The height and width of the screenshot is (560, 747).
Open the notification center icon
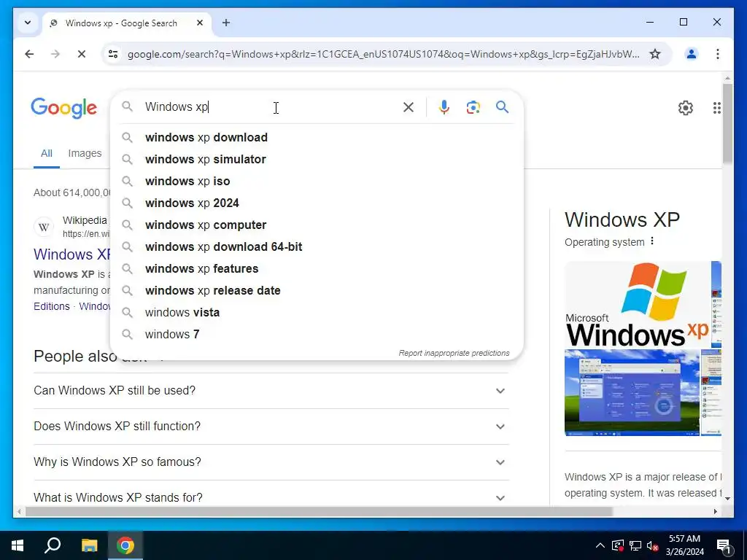(x=724, y=545)
